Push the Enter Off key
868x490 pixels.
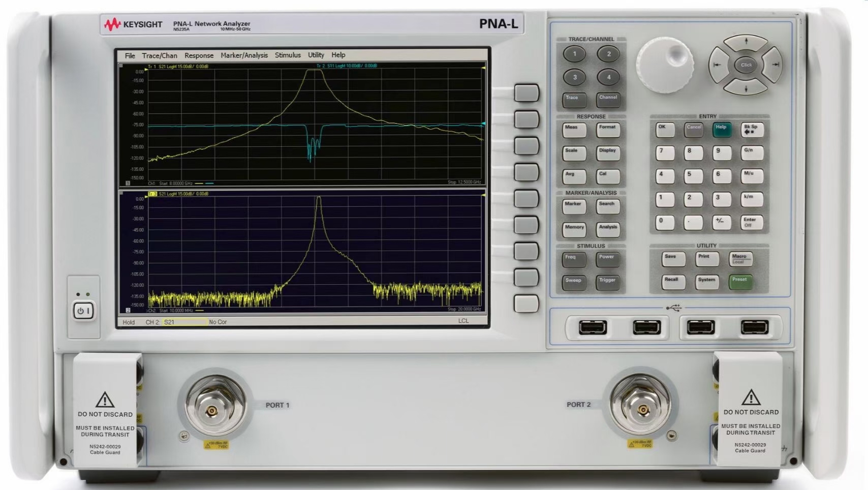click(x=752, y=223)
